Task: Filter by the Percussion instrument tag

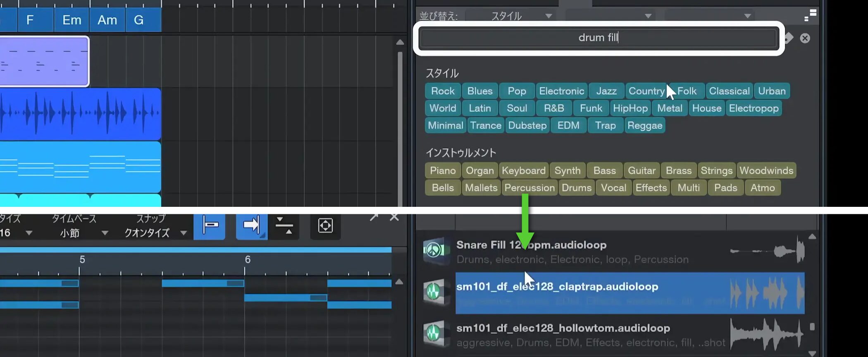Action: click(529, 188)
